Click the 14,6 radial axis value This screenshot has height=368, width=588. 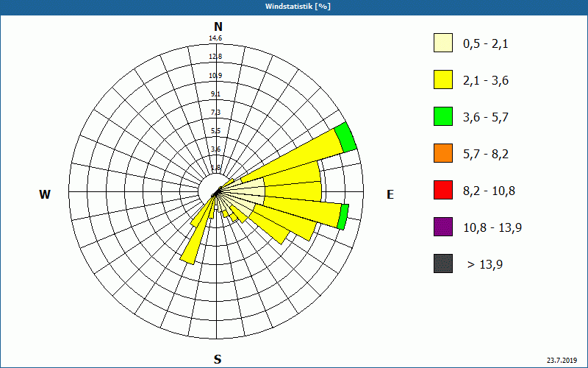[x=215, y=38]
